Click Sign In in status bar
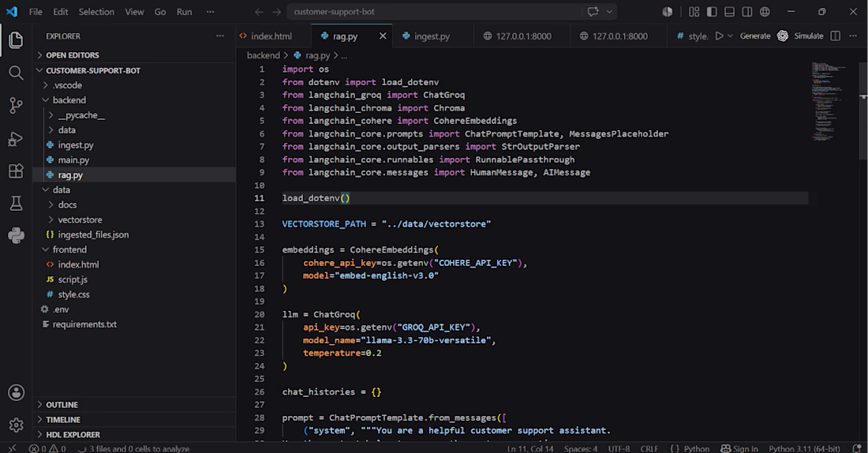The image size is (868, 453). [739, 448]
